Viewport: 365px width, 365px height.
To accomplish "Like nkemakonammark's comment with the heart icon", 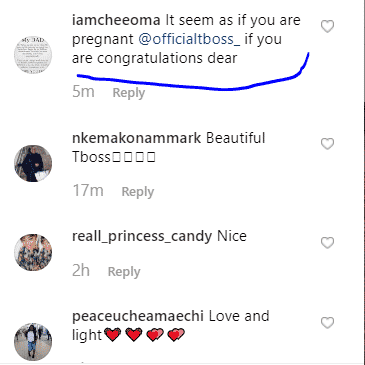I will coord(327,144).
